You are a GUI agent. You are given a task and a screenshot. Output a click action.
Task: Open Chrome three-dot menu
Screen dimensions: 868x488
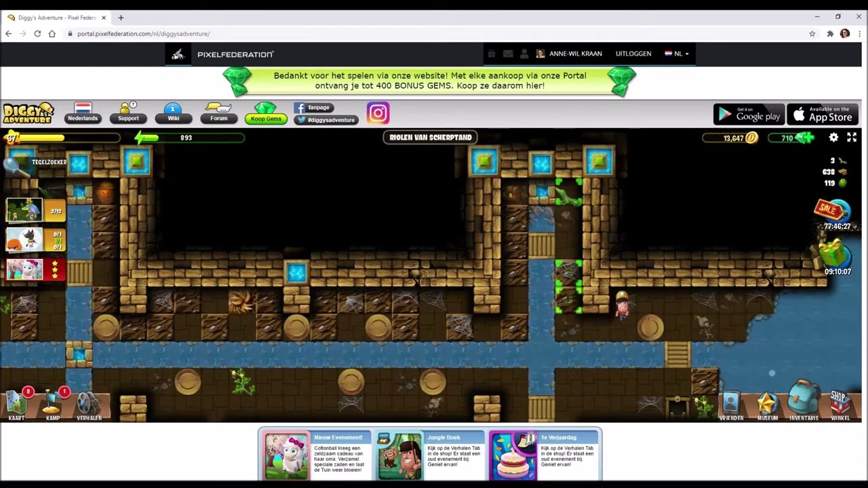click(859, 33)
